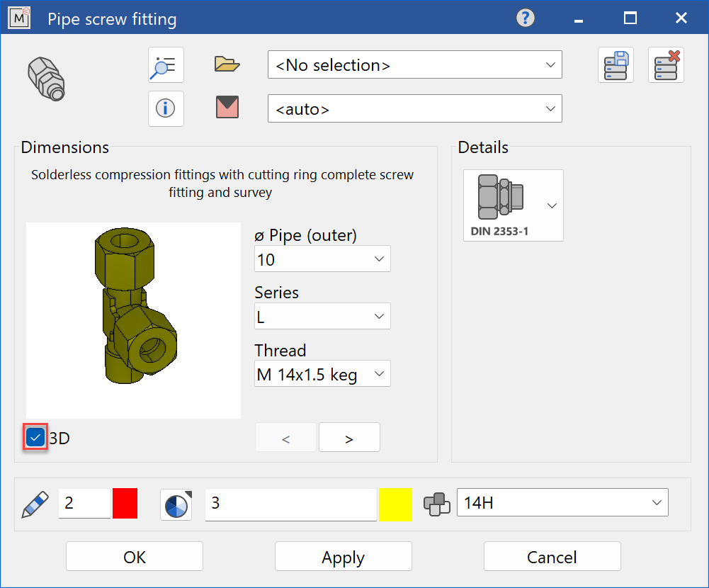Pick the red color swatch

[x=125, y=503]
